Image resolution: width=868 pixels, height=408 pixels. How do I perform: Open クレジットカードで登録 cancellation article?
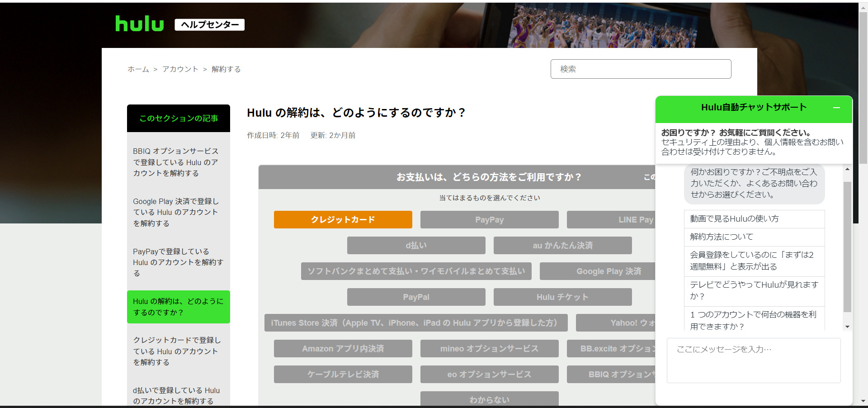[176, 351]
